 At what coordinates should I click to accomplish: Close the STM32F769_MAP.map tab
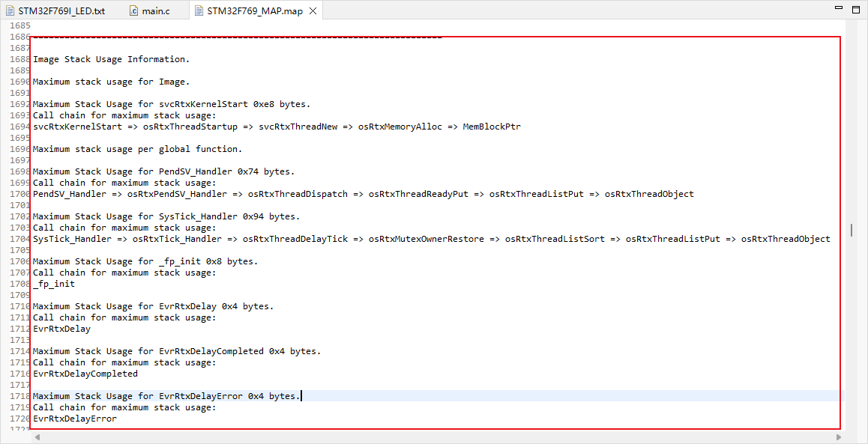[x=313, y=11]
